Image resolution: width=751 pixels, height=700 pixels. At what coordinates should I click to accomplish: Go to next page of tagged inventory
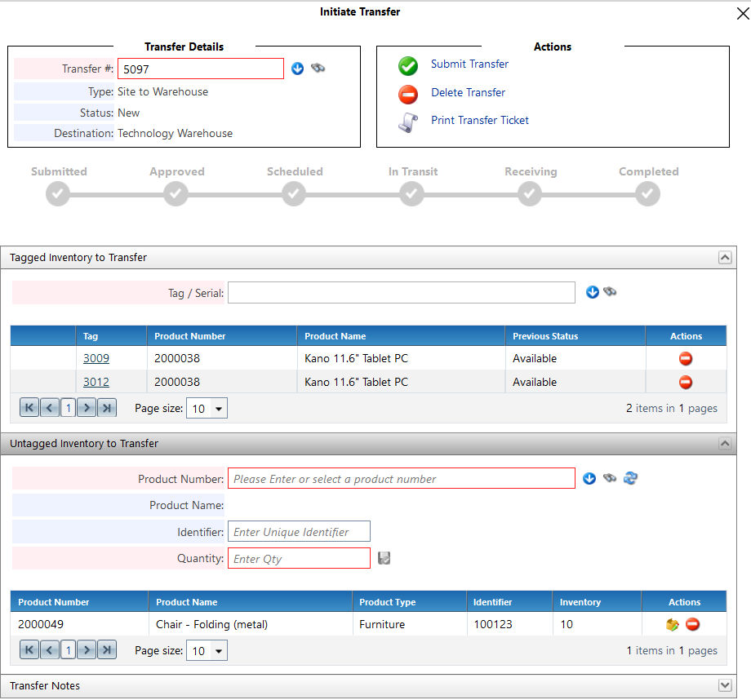point(87,408)
